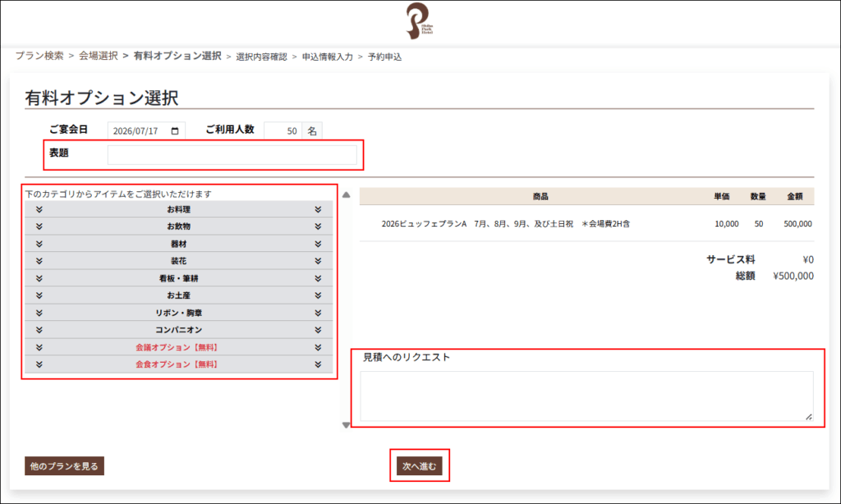Screen dimensions: 841x504
Task: Expand the コンパニオン category
Action: point(178,330)
